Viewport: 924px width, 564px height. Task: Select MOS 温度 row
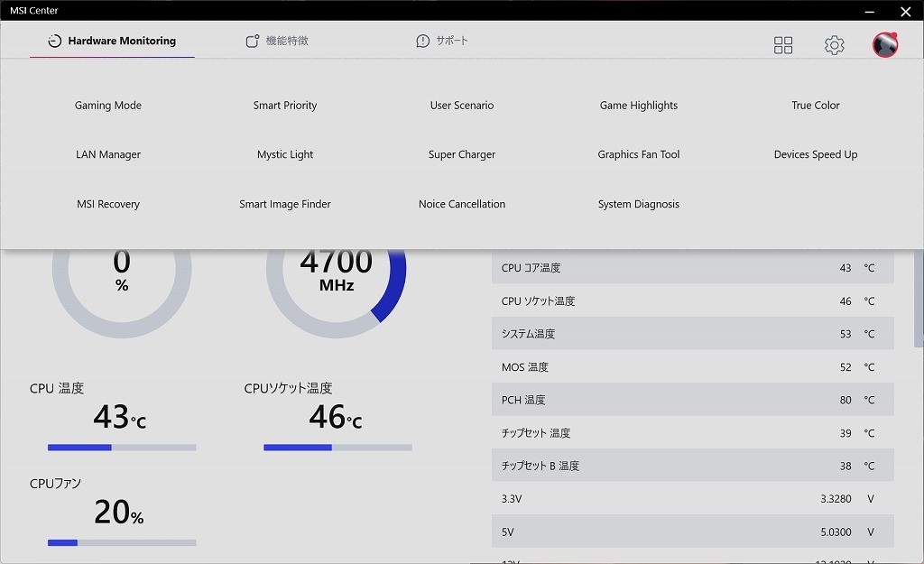(692, 366)
